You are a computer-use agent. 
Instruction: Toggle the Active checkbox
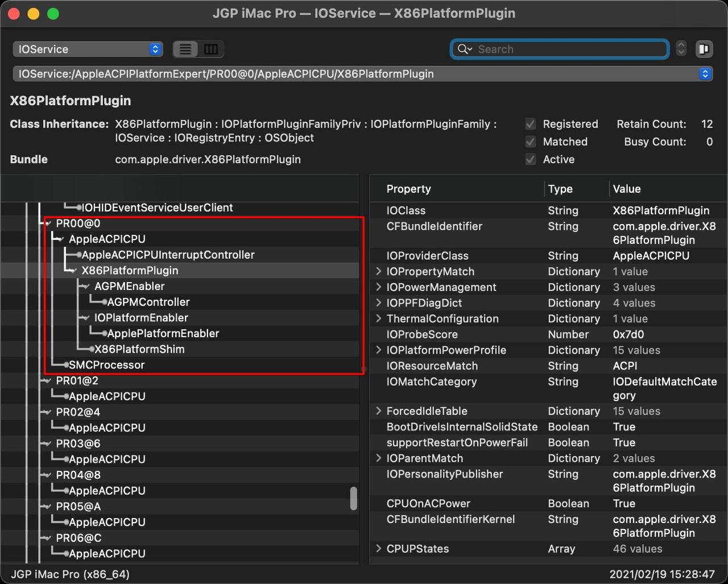531,159
